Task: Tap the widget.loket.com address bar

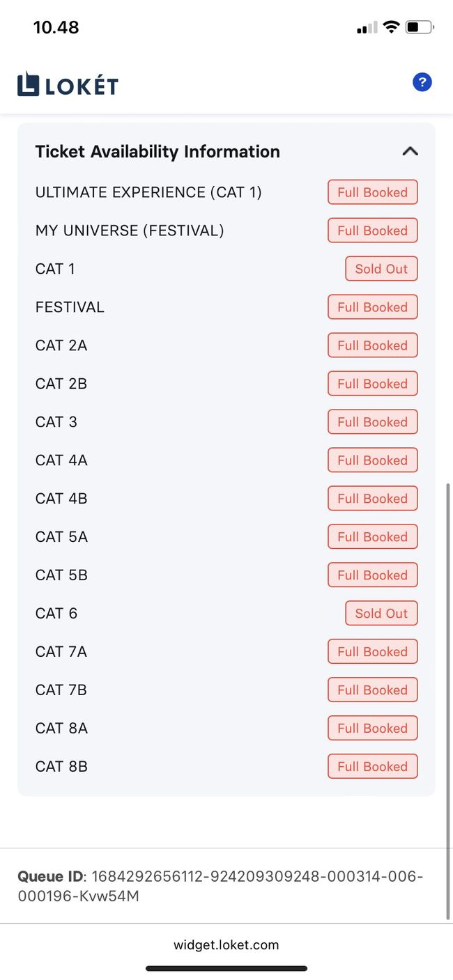Action: point(226,945)
